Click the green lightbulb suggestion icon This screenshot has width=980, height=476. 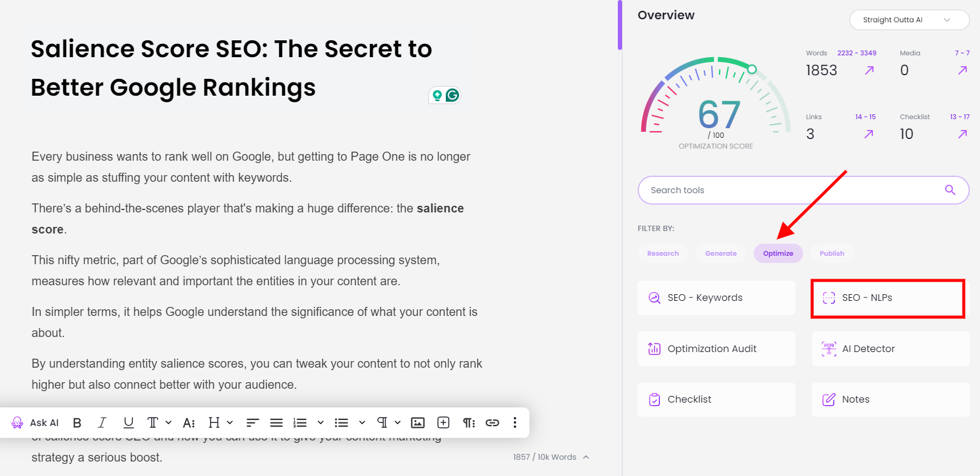(437, 95)
